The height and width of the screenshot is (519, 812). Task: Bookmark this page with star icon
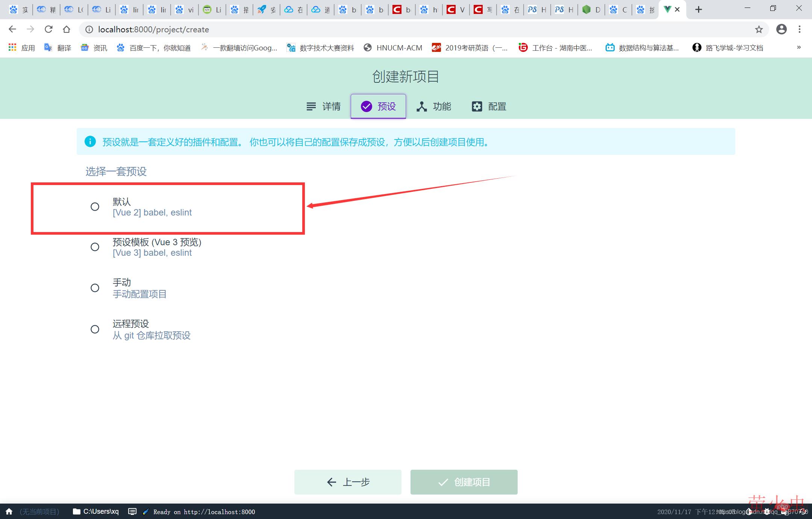759,29
